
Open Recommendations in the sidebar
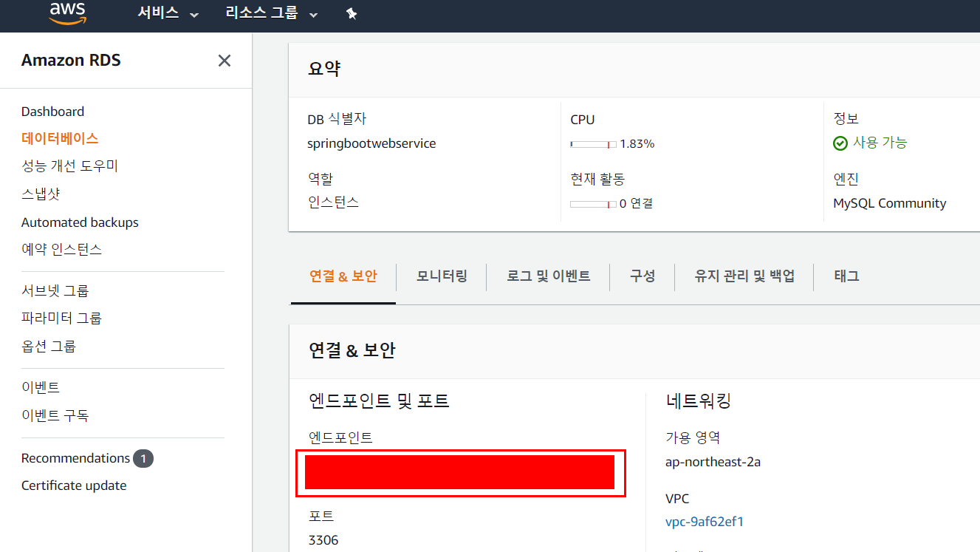tap(75, 458)
